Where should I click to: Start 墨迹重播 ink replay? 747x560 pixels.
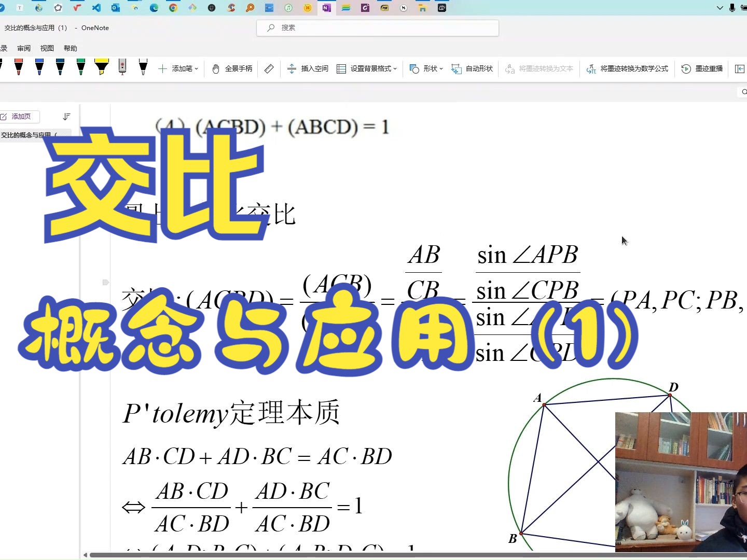click(x=702, y=68)
